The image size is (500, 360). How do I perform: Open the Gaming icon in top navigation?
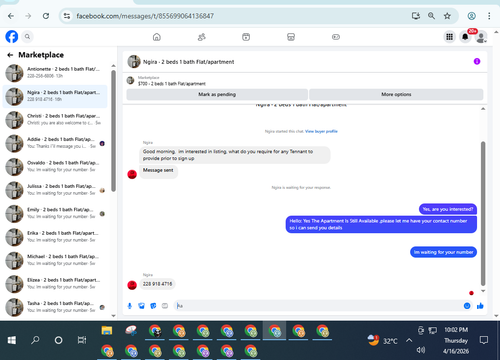coord(336,37)
